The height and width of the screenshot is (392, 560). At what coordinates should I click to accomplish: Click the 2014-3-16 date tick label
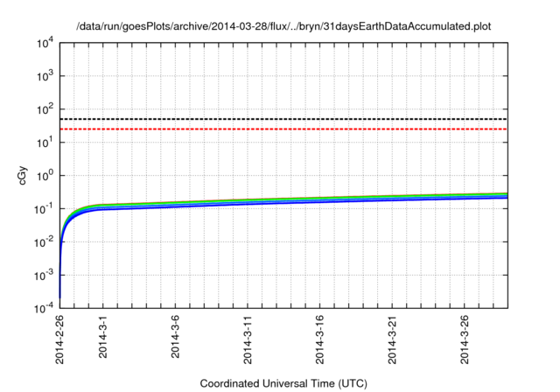pos(319,339)
